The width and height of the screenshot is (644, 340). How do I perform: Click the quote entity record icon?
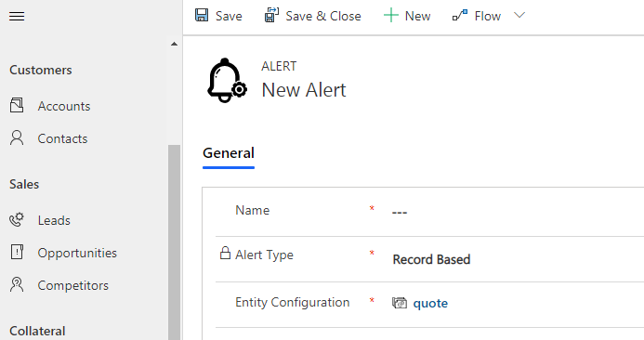400,303
